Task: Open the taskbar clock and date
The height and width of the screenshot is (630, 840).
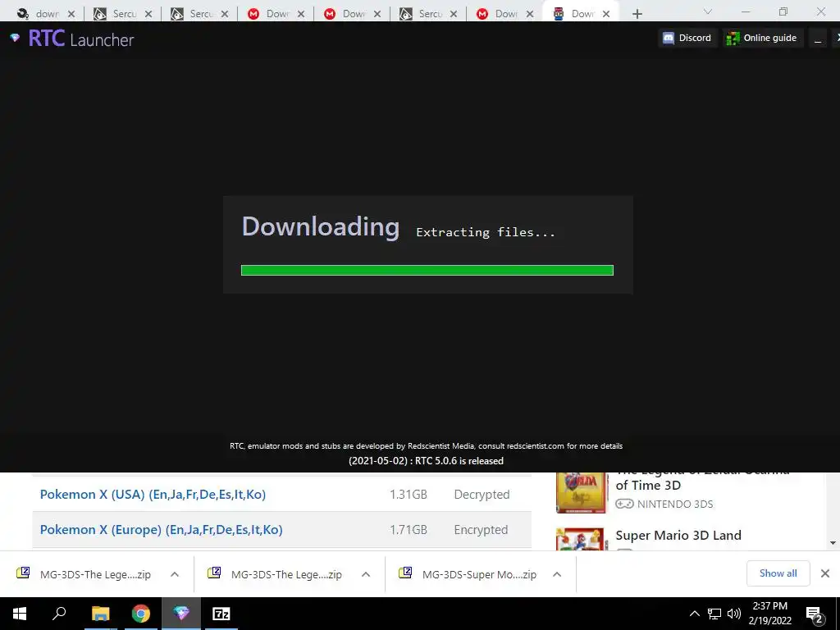Action: 769,614
